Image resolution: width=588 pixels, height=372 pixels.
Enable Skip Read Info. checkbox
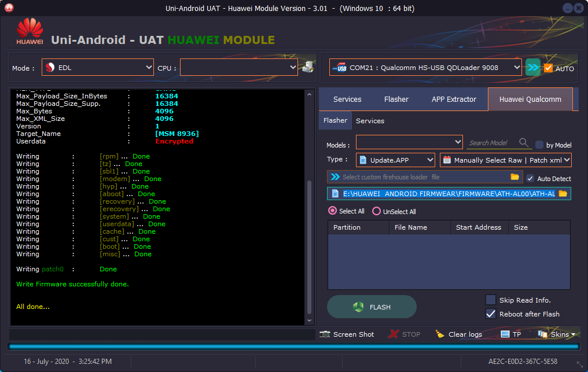(x=491, y=300)
